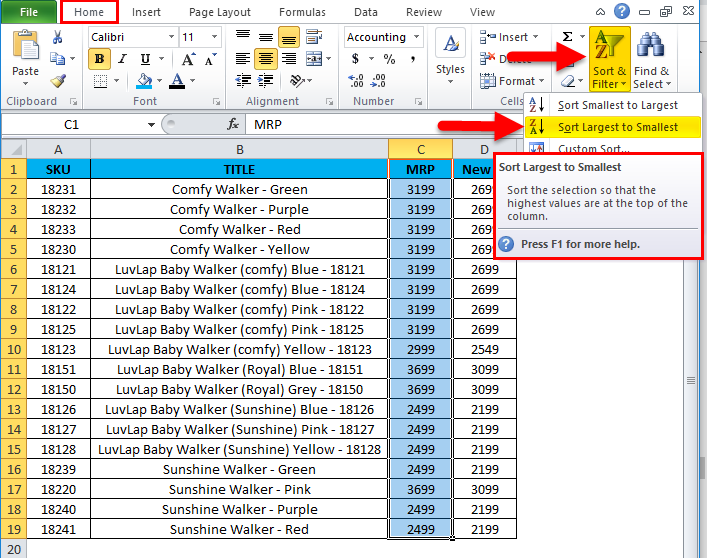Set Bottom Align vertical alignment
707x558 pixels.
[289, 37]
